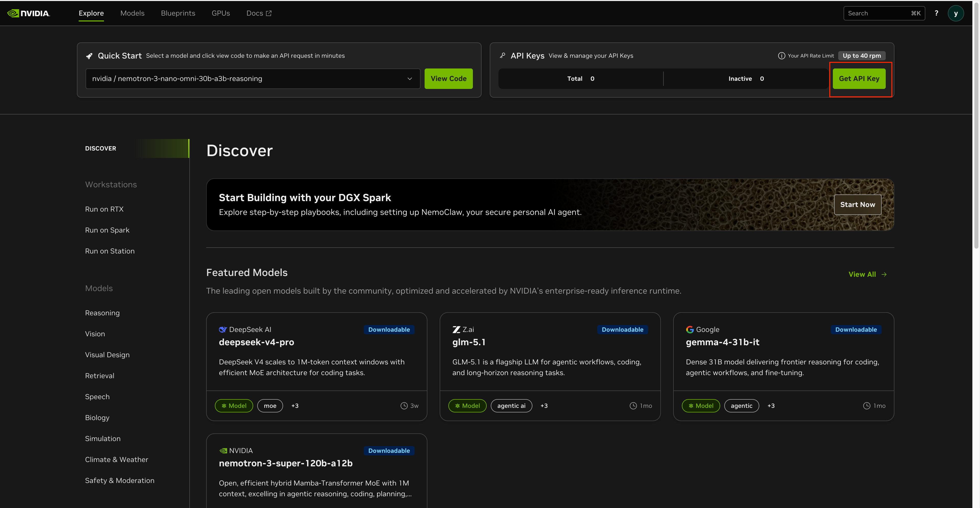This screenshot has width=980, height=508.
Task: Click Downloadable badge on deepseek-v4-pro card
Action: [389, 330]
